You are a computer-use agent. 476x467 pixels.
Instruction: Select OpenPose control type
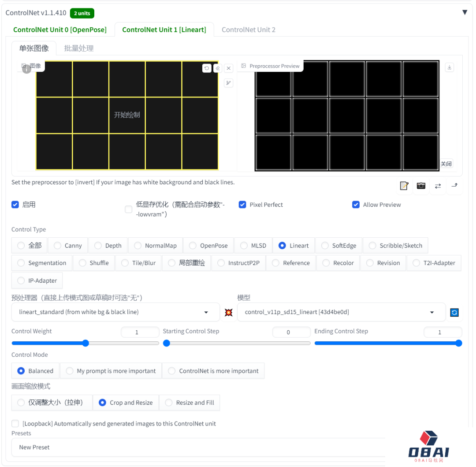[x=208, y=245]
